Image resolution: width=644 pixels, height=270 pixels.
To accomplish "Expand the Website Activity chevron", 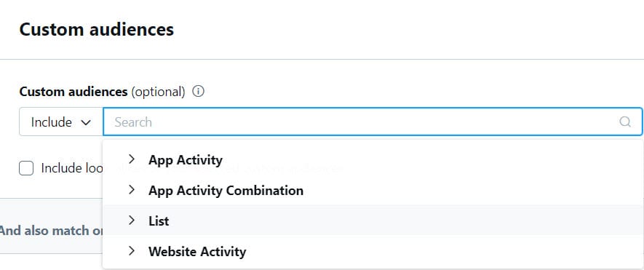I will tap(132, 250).
